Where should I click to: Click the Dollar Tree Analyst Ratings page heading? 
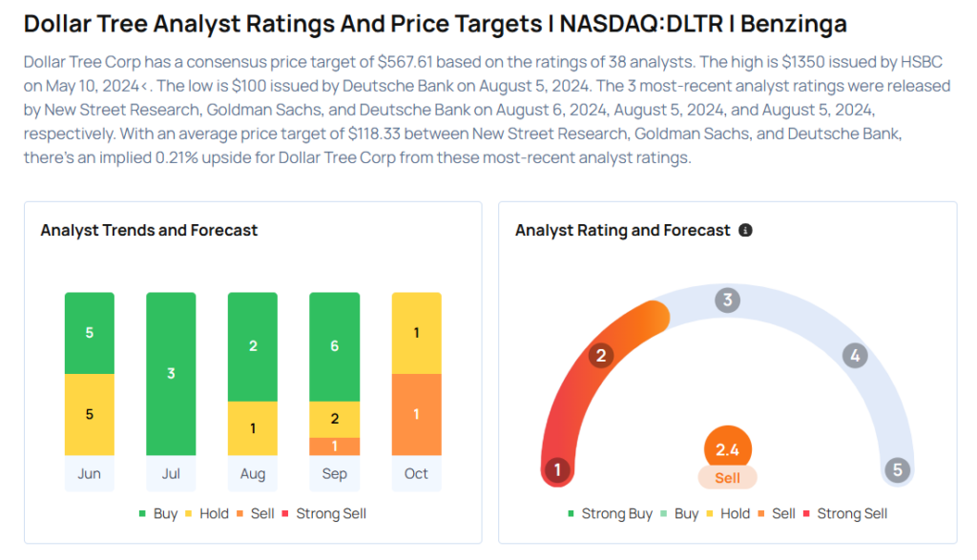pos(434,23)
